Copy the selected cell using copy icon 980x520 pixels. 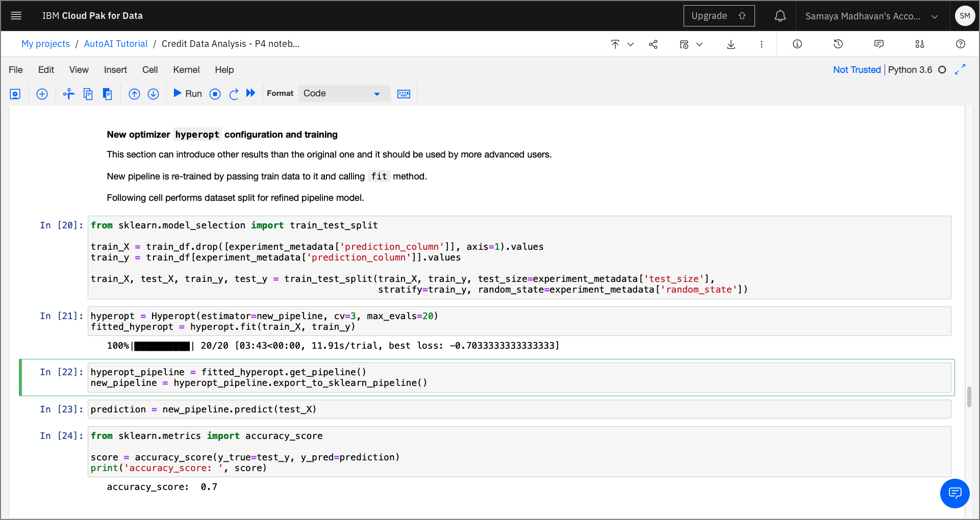[88, 93]
